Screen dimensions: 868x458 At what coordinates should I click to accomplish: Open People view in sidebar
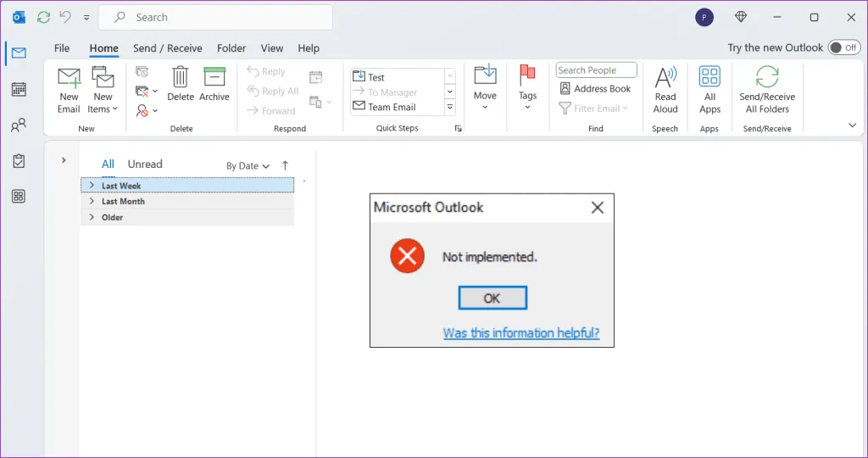point(19,126)
